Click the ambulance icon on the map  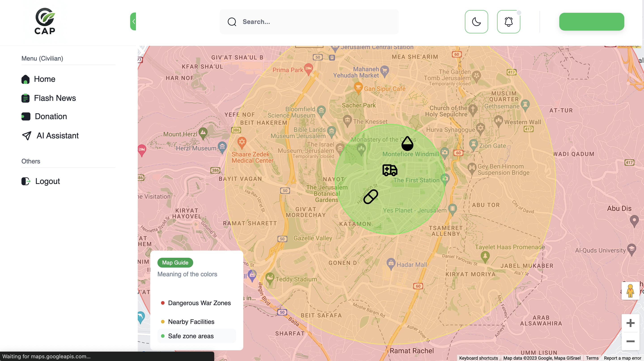click(x=390, y=170)
